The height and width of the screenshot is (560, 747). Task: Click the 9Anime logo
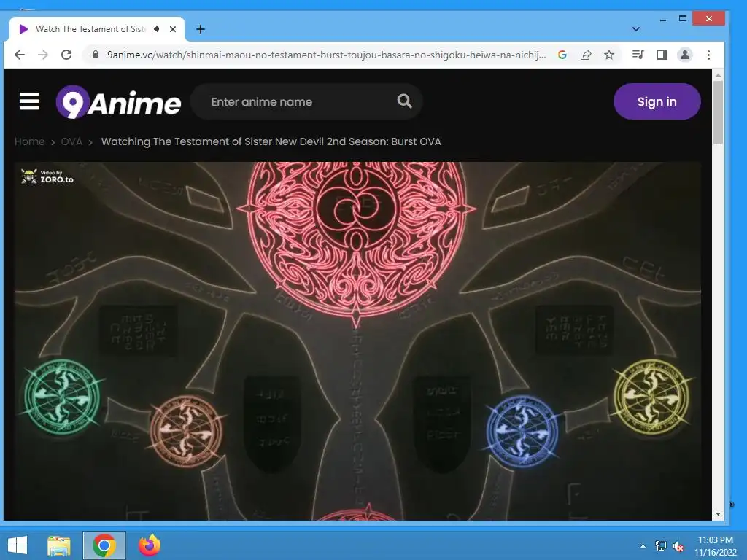point(119,102)
